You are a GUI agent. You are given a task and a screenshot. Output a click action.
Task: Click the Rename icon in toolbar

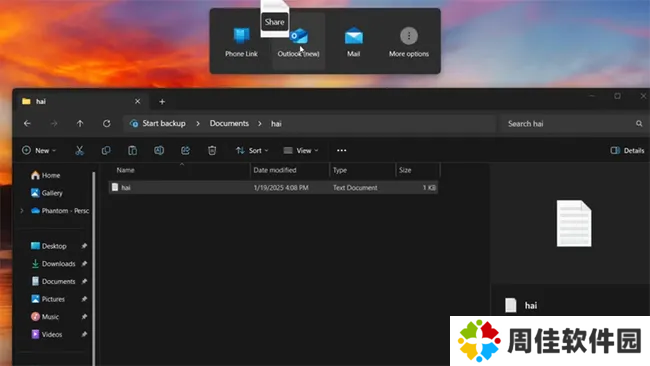coord(159,150)
